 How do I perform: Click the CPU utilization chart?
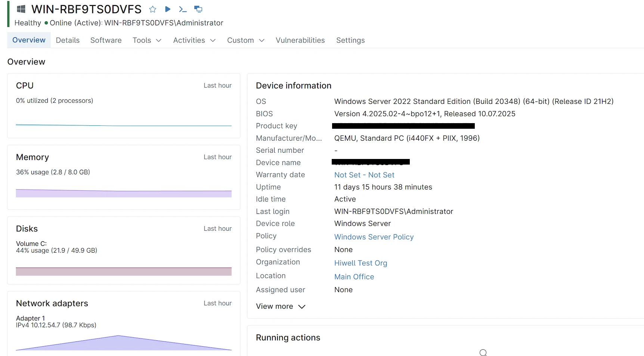coord(124,125)
